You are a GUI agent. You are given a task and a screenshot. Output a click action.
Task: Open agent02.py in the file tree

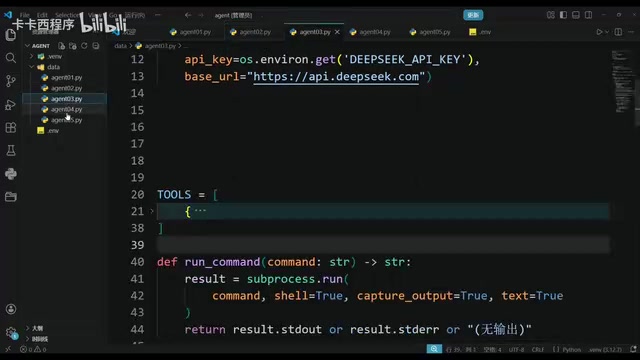coord(67,88)
